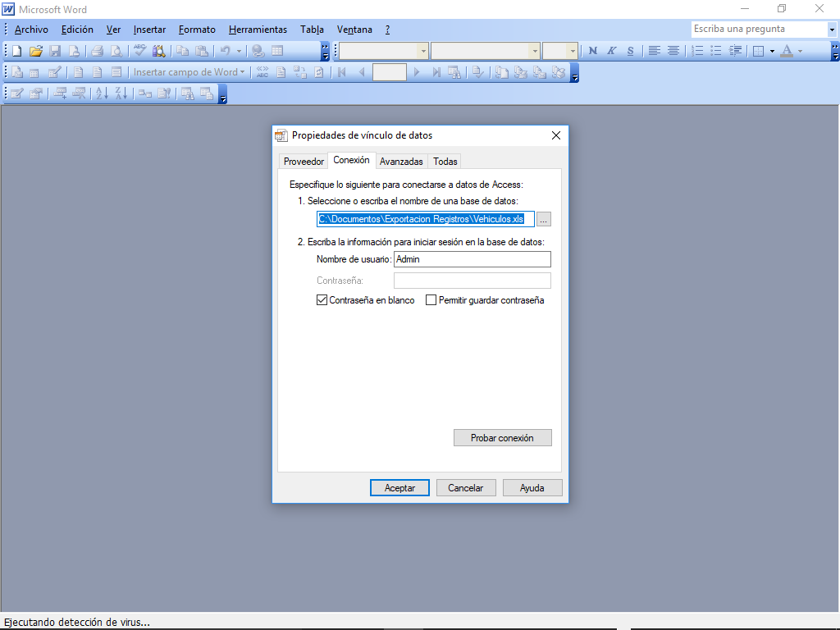
Task: Click the sort descending Z-A icon
Action: pos(121,94)
